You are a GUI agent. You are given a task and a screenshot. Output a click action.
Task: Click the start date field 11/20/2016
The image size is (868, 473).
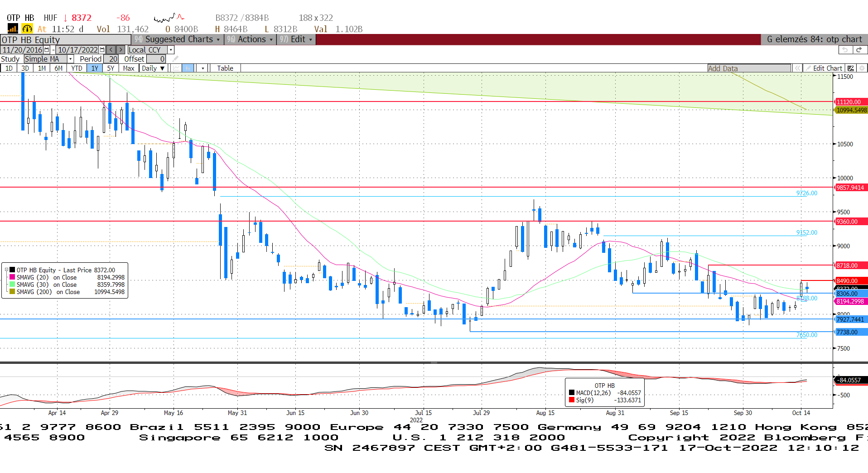click(22, 50)
